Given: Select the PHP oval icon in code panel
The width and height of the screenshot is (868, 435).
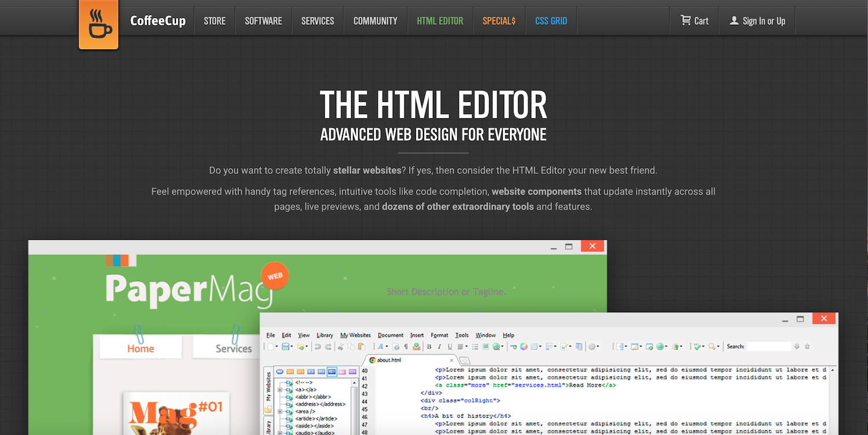Looking at the screenshot, I should 279,372.
